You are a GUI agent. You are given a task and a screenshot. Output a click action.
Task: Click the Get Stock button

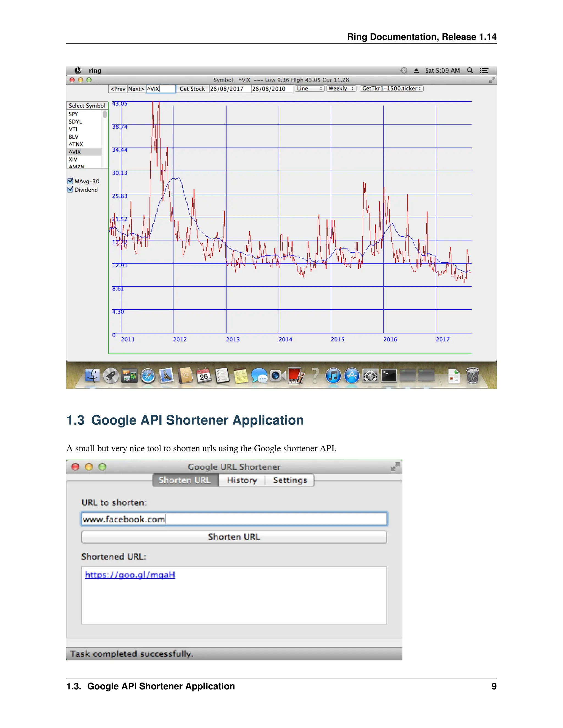(x=192, y=89)
